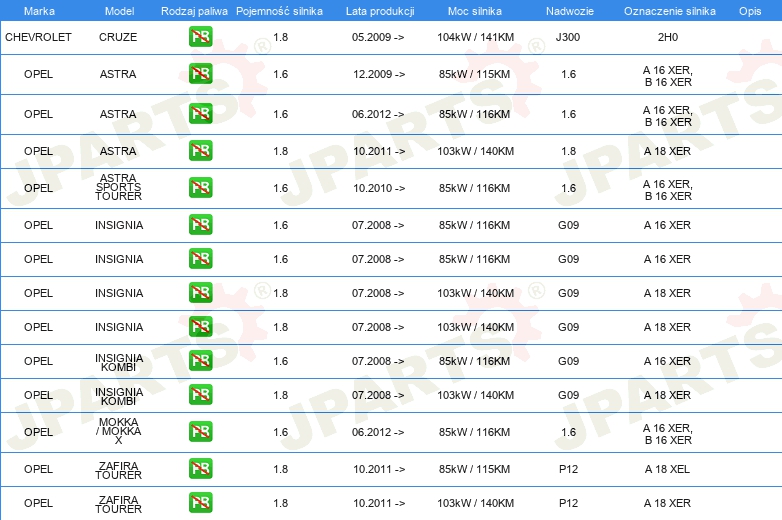The image size is (782, 520).
Task: Select the MOKKA / MOKKA X model cell
Action: [x=118, y=431]
